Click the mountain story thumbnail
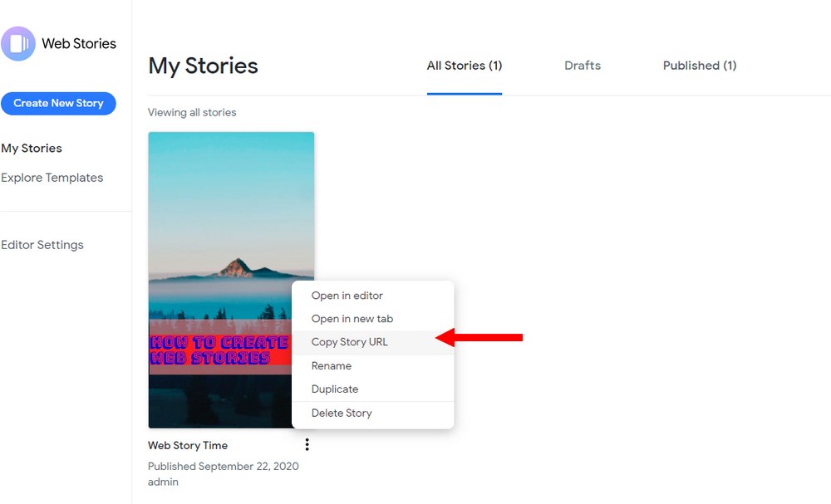The width and height of the screenshot is (831, 504). point(231,280)
